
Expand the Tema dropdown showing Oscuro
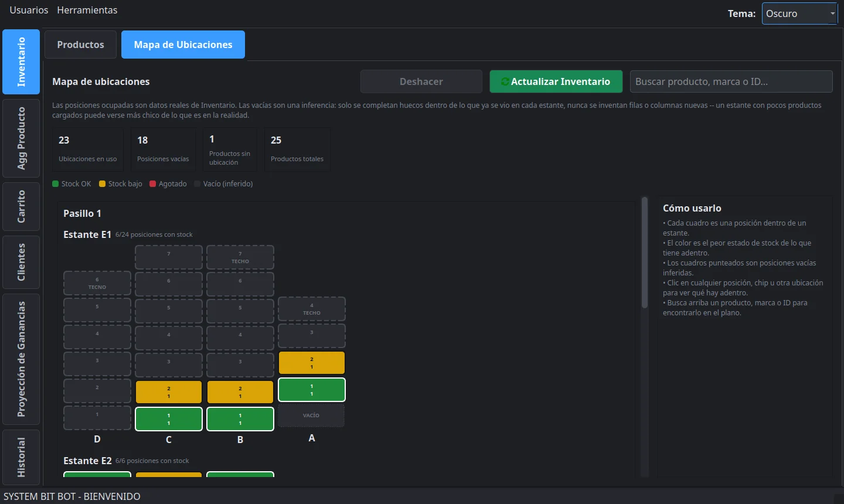[799, 13]
